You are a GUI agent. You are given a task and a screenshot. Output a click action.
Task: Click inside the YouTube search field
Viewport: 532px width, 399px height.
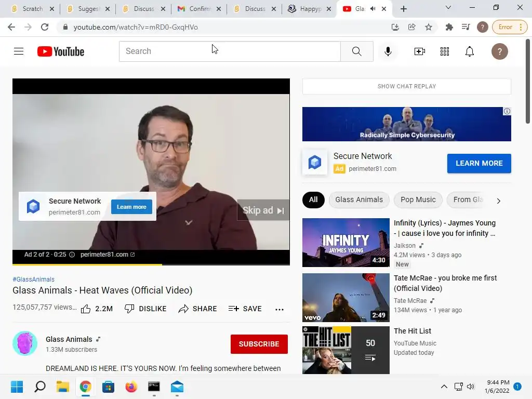tap(230, 51)
